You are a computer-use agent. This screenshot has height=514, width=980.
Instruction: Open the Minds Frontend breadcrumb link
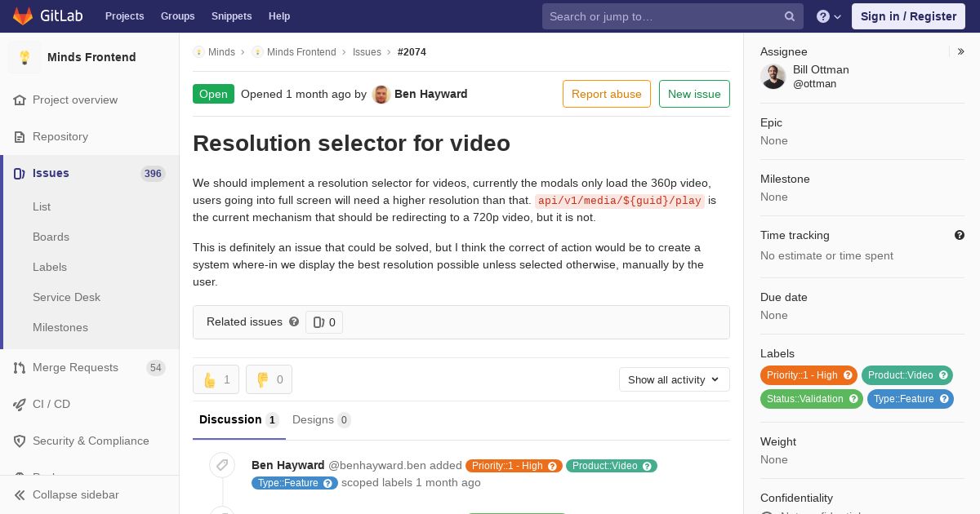pyautogui.click(x=301, y=52)
